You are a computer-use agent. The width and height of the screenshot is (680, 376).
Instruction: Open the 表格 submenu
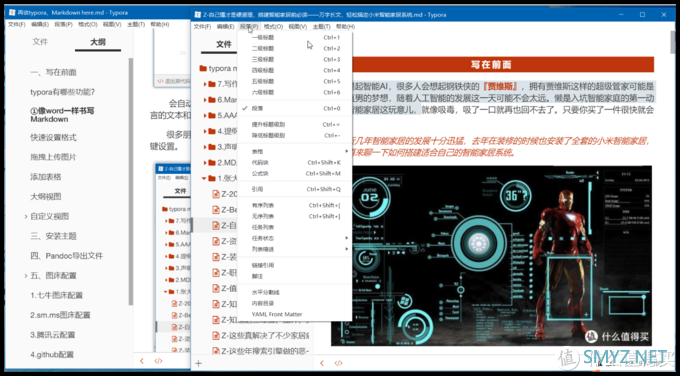pyautogui.click(x=295, y=151)
